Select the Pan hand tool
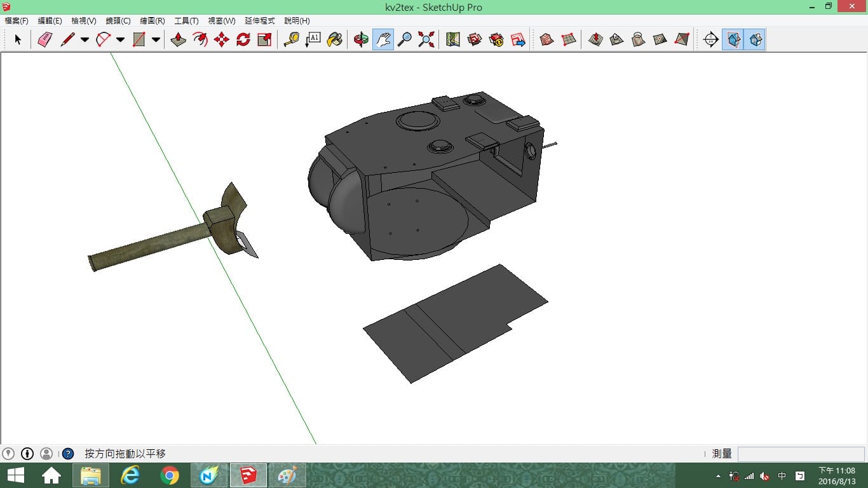 point(383,39)
